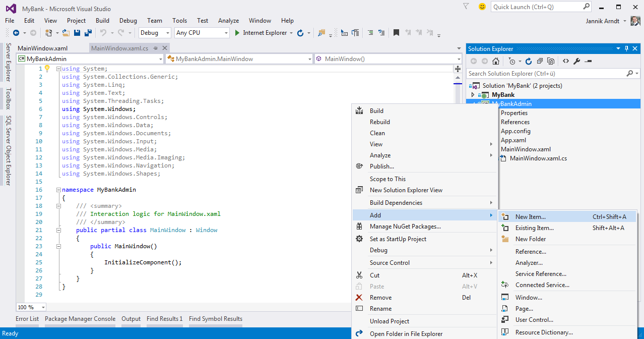Click the browser Refresh toolbar icon
Image resolution: width=644 pixels, height=339 pixels.
pyautogui.click(x=300, y=33)
